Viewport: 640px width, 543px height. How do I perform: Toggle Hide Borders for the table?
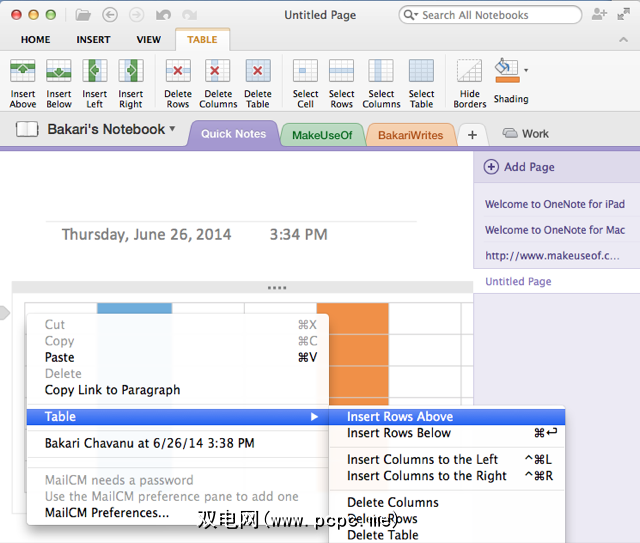469,72
